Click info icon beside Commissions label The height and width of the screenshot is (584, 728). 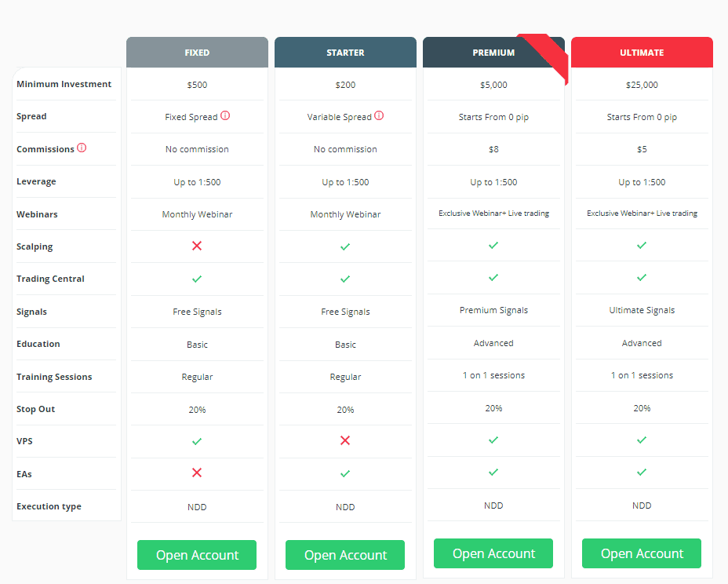click(x=82, y=148)
